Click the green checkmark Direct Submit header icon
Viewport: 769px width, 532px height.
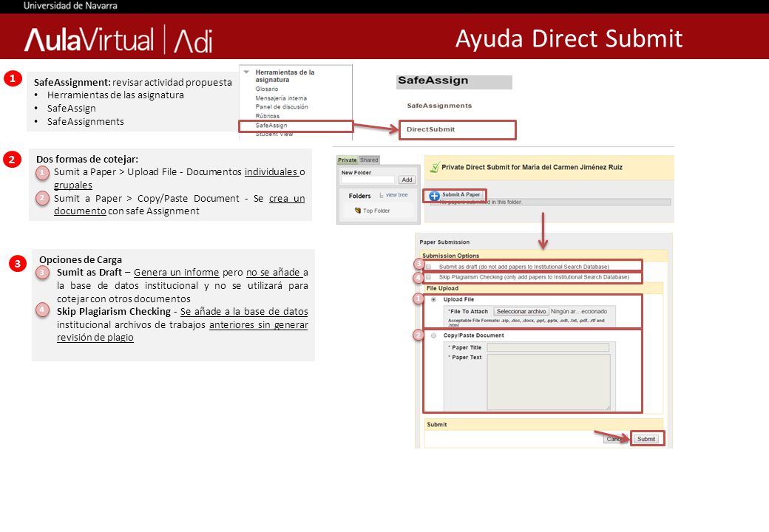(435, 168)
